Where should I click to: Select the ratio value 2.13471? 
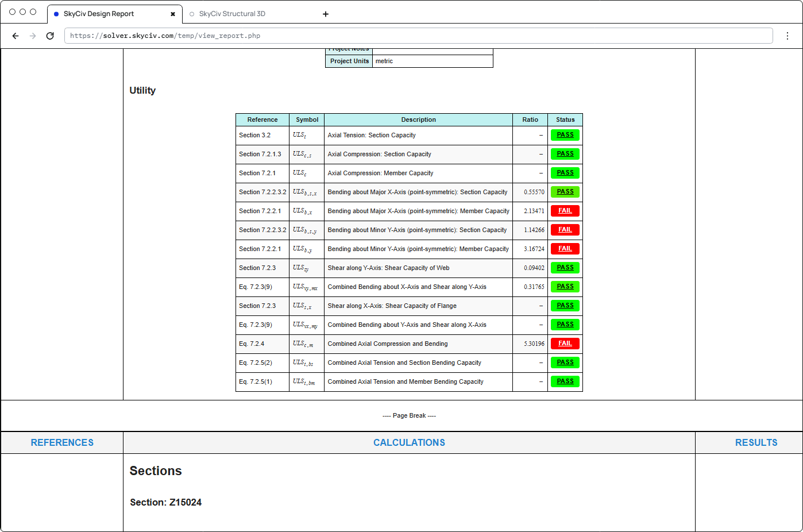[534, 211]
